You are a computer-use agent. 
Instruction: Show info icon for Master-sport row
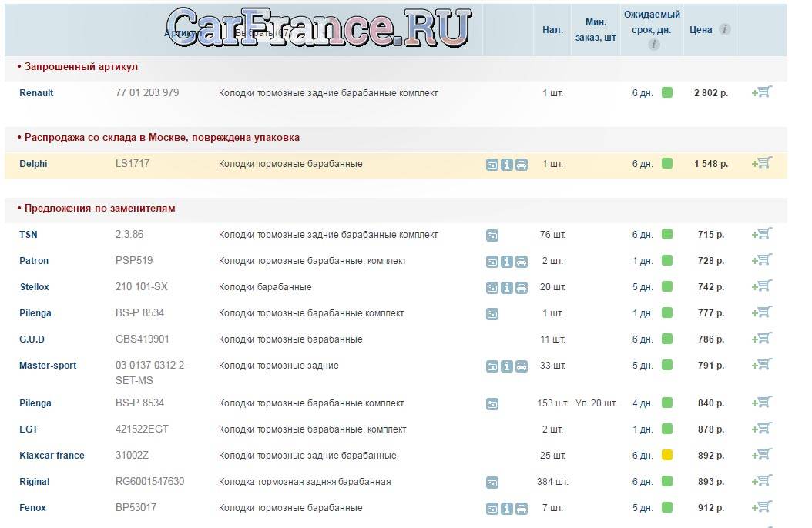point(507,367)
